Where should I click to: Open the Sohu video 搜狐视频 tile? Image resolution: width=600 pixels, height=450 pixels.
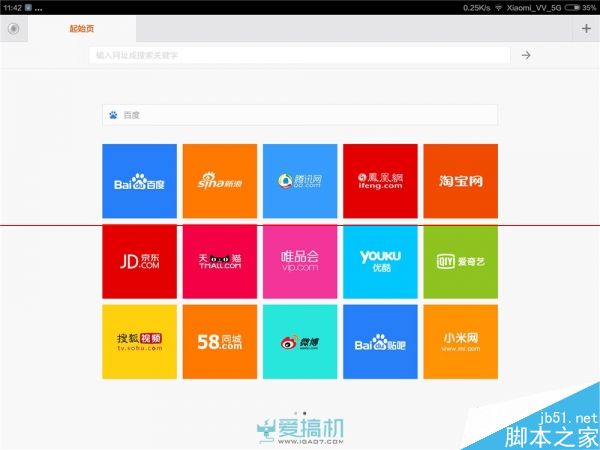[x=139, y=342]
